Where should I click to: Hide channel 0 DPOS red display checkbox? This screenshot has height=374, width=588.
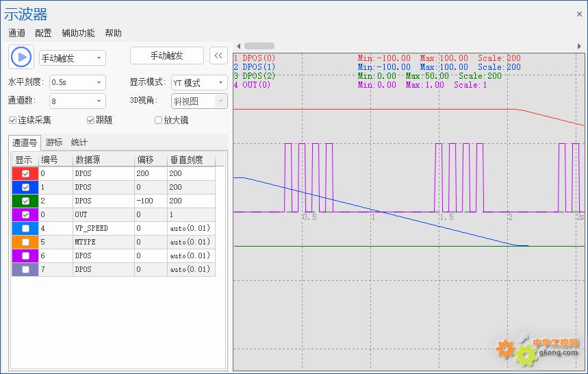[25, 174]
